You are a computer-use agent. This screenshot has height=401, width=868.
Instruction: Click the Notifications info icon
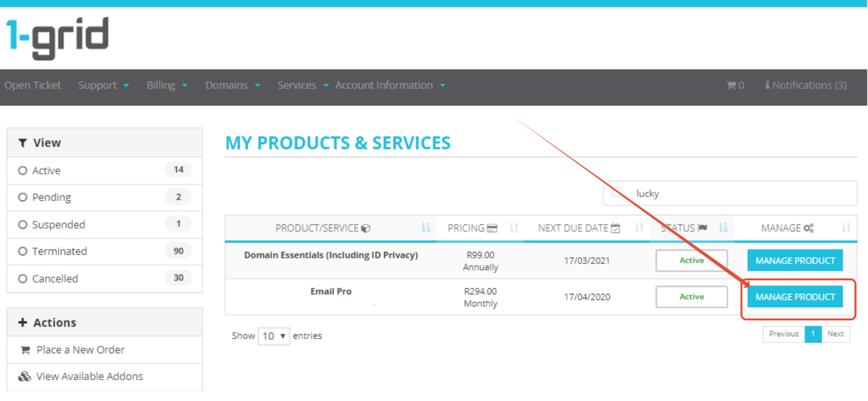coord(767,85)
